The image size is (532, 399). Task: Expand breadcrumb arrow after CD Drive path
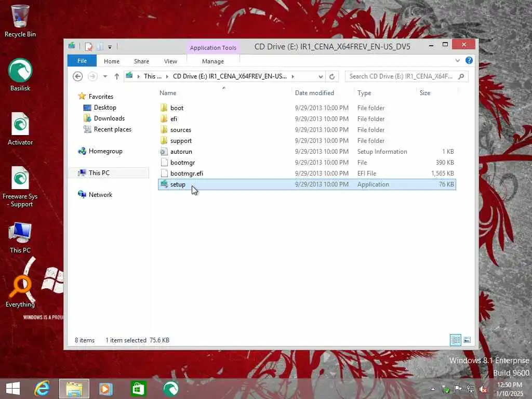click(x=292, y=76)
